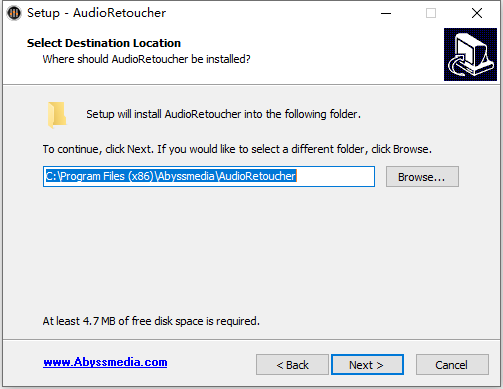This screenshot has width=503, height=389.
Task: Continue installation with Next button
Action: tap(367, 365)
